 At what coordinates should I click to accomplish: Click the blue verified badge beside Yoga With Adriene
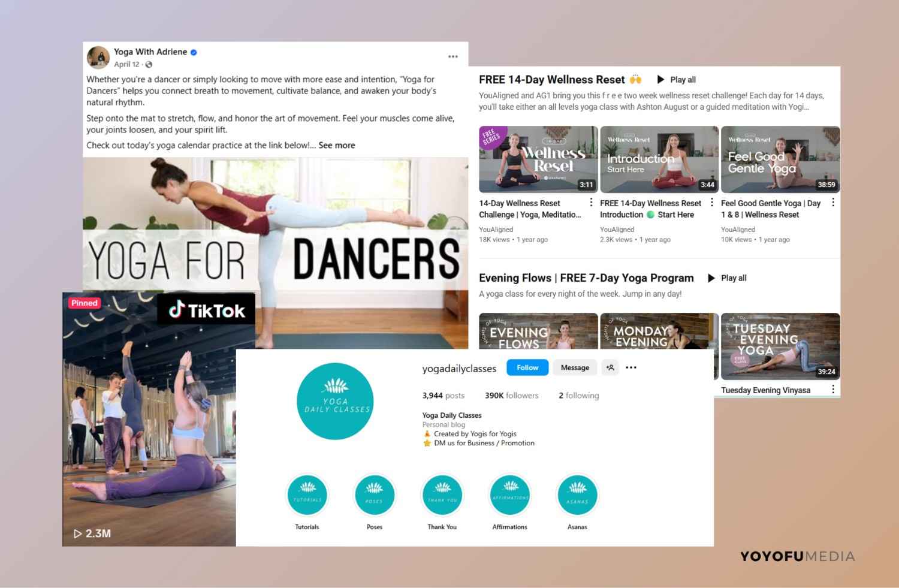[193, 52]
